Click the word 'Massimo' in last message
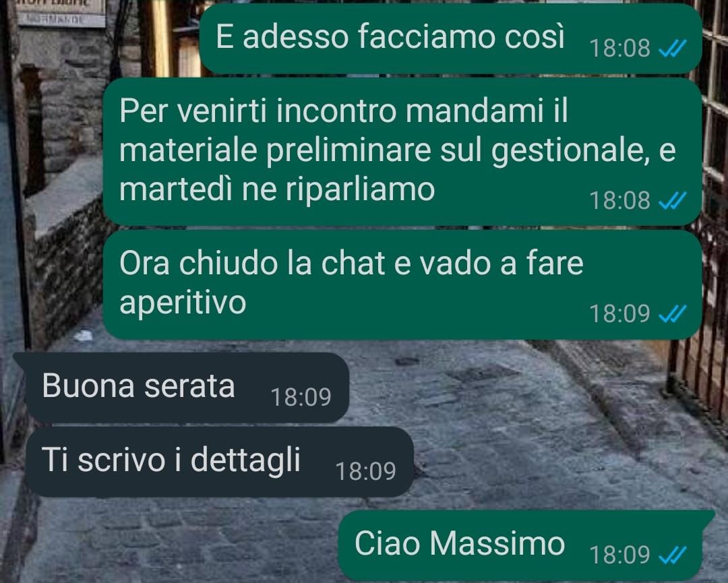728x583 pixels. coord(497,543)
